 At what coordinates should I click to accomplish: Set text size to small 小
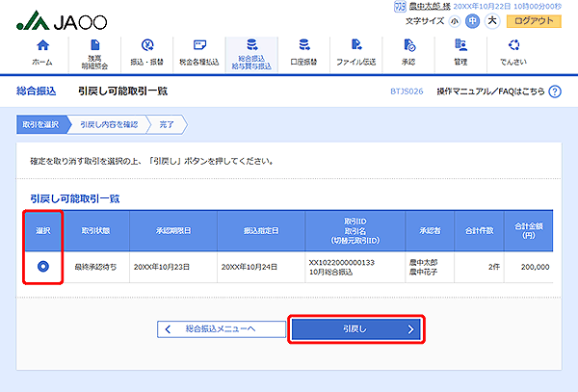pos(455,21)
